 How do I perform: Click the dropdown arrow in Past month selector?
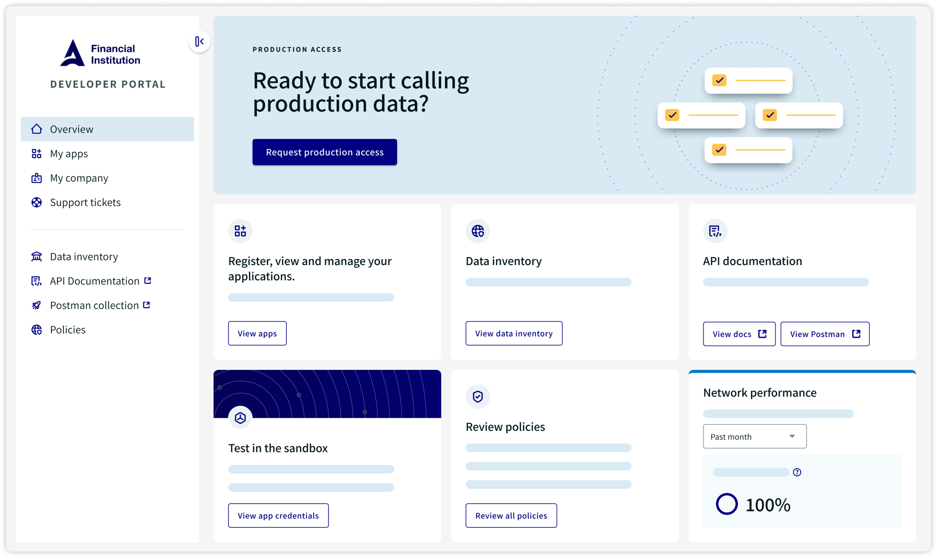pyautogui.click(x=792, y=436)
